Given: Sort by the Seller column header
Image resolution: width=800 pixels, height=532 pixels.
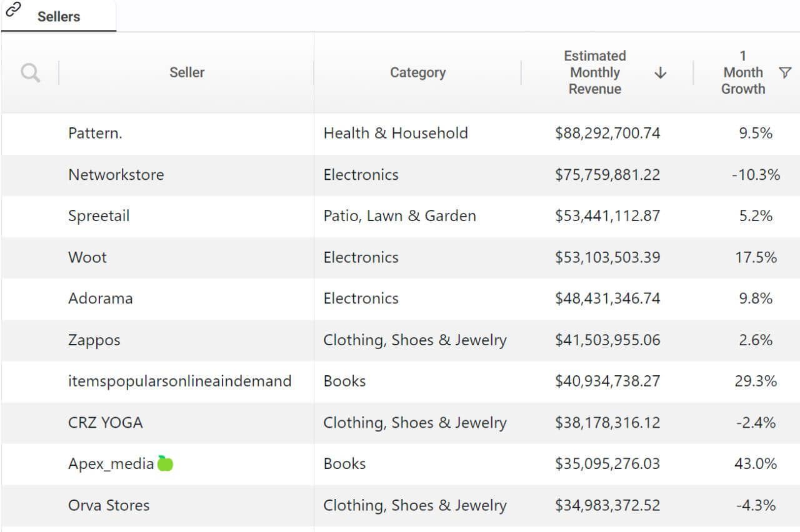Looking at the screenshot, I should pos(187,72).
